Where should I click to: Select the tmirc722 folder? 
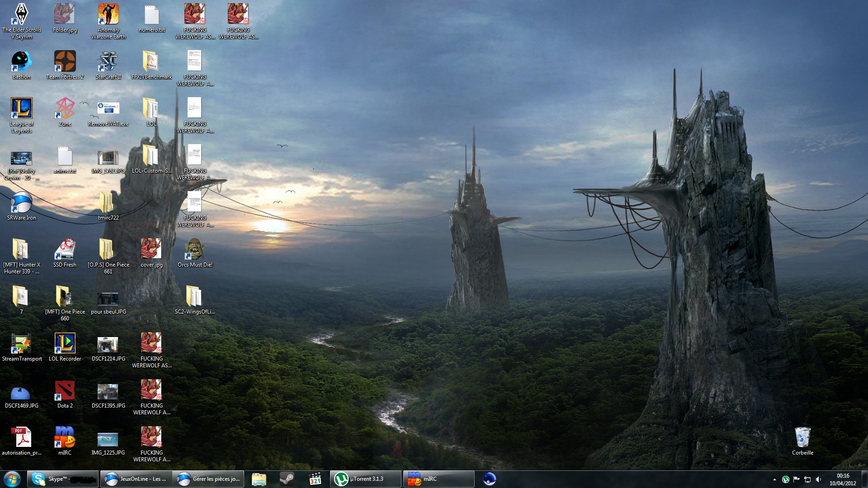pyautogui.click(x=108, y=206)
